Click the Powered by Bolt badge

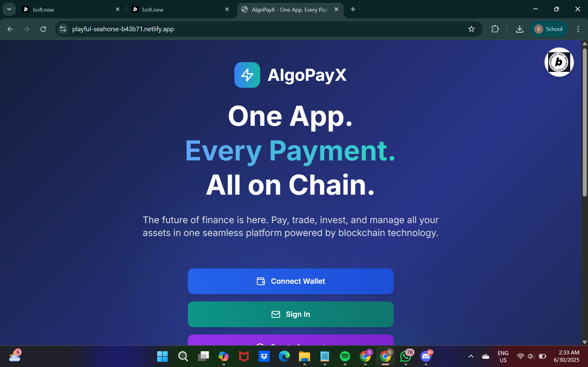tap(559, 62)
